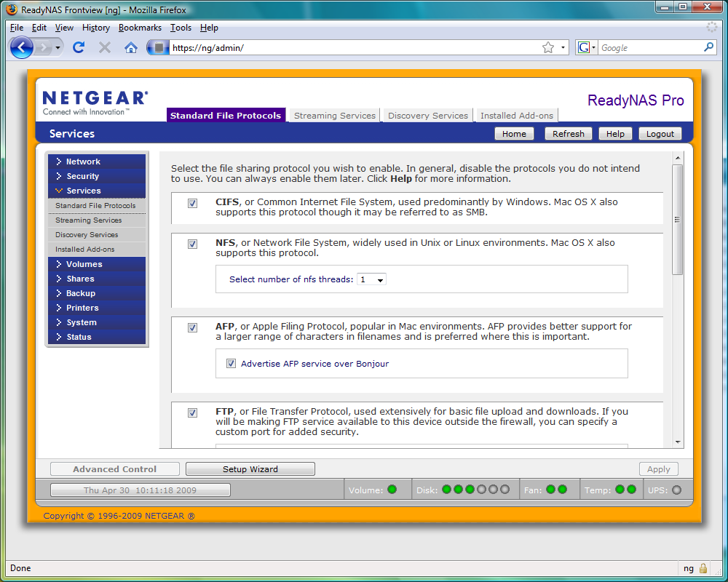Expand the Volumes sidebar section
The height and width of the screenshot is (582, 728).
click(97, 263)
